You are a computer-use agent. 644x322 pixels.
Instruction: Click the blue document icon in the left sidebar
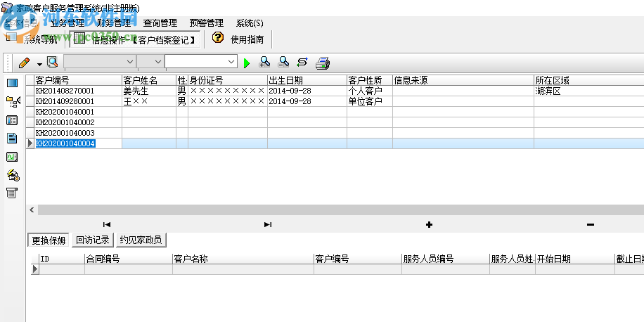tap(13, 139)
